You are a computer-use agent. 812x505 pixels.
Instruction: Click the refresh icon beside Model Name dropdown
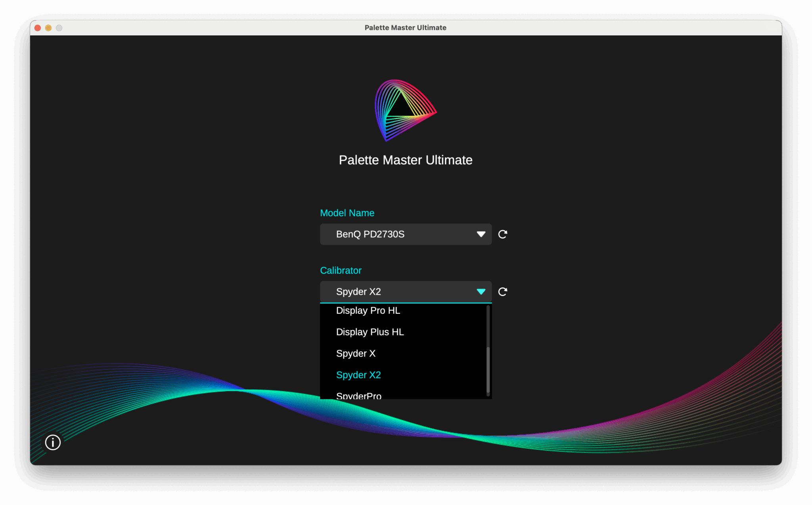click(502, 234)
